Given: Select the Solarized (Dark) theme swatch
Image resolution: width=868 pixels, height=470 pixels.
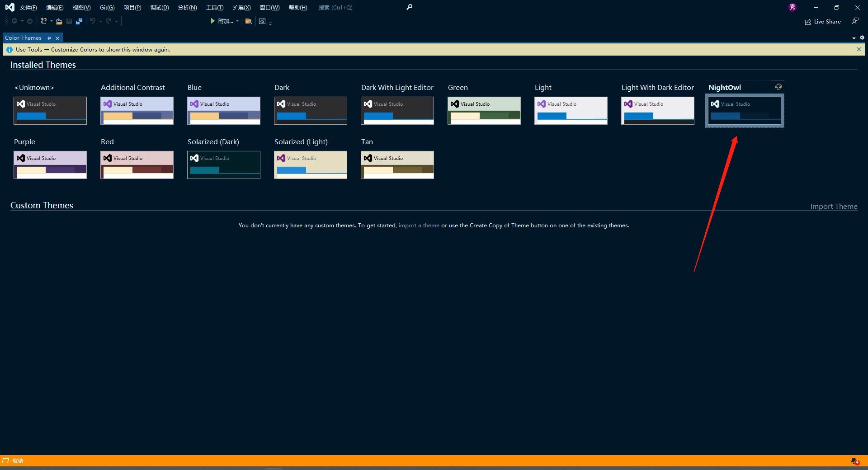Looking at the screenshot, I should (224, 165).
